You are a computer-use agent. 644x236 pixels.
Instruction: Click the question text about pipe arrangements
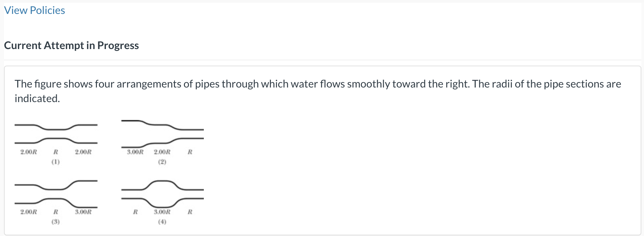pos(318,91)
